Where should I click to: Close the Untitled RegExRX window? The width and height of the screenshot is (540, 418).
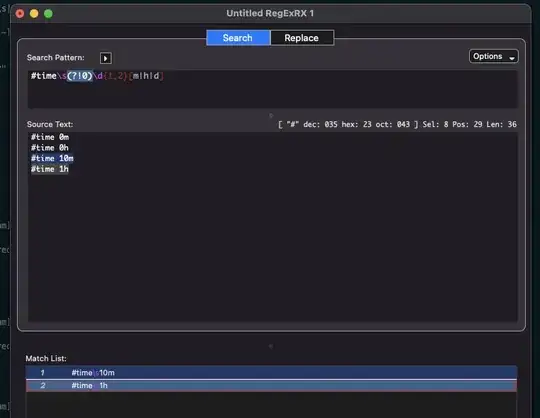20,14
